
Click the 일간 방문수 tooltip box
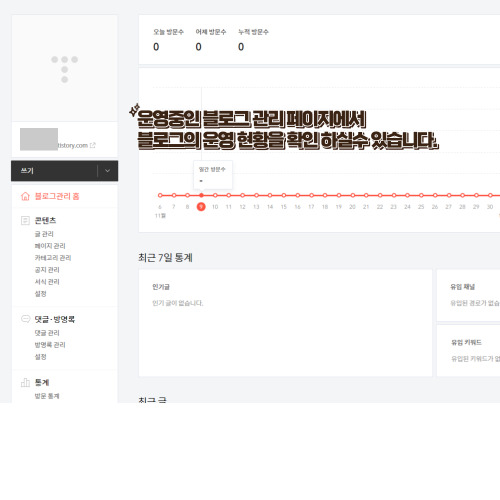(x=213, y=175)
